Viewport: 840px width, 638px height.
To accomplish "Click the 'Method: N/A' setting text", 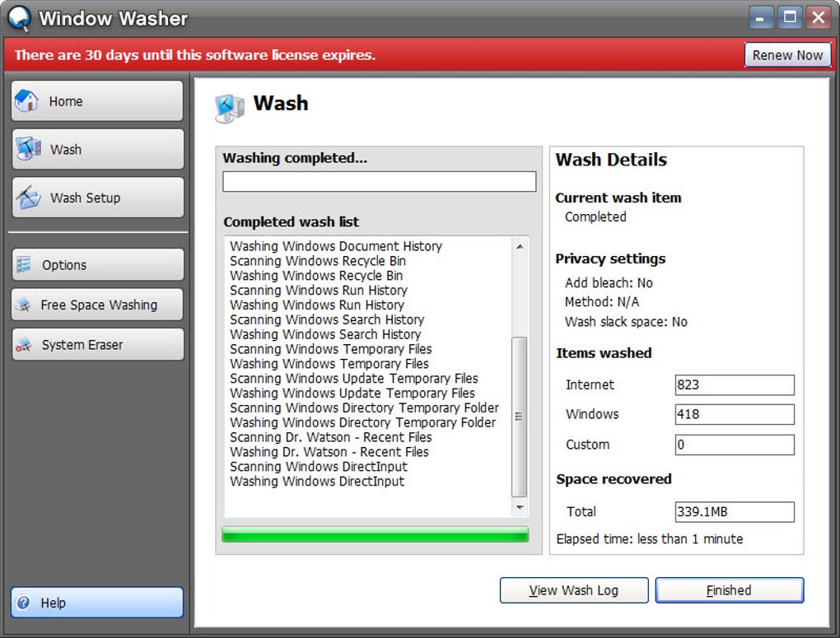I will click(x=602, y=302).
